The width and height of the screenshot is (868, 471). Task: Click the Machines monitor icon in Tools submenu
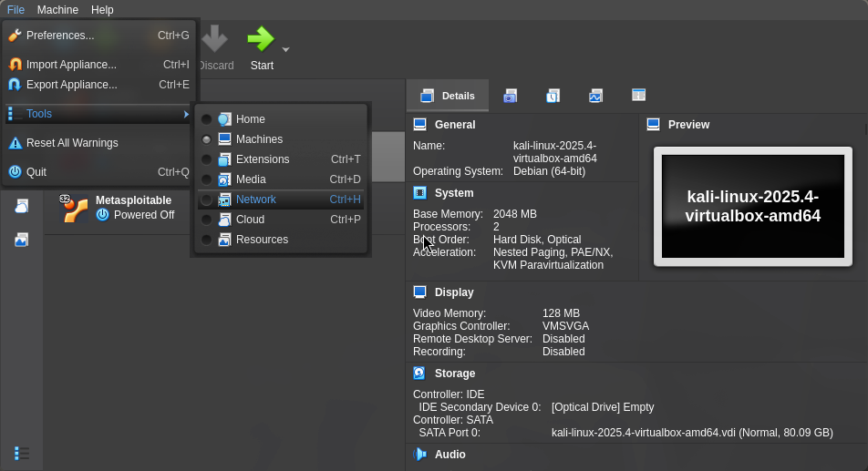click(224, 139)
